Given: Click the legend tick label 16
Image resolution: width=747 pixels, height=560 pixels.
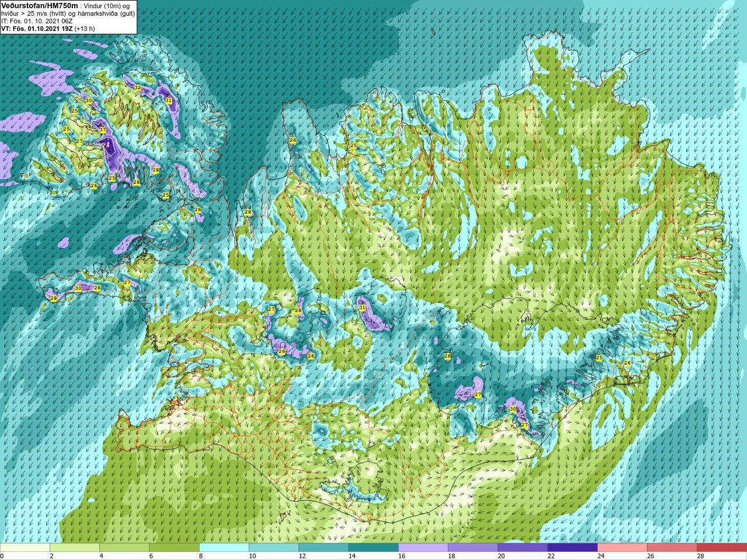Looking at the screenshot, I should coord(402,556).
